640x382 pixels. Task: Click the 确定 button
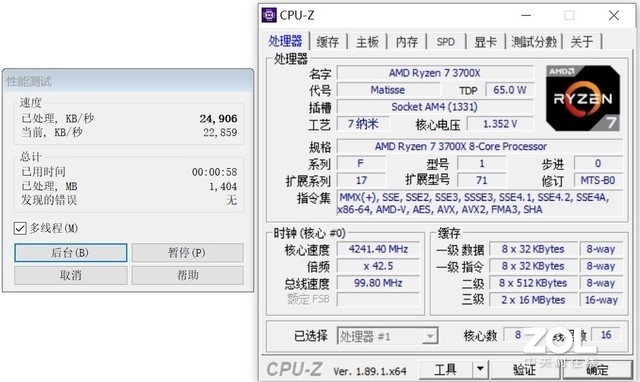point(597,370)
